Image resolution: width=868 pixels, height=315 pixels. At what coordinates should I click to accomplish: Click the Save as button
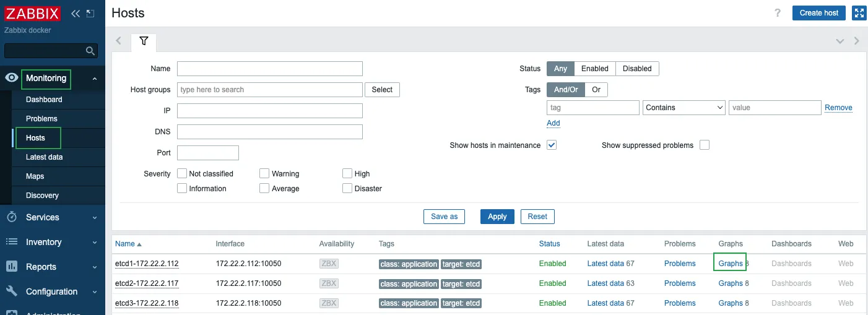444,217
